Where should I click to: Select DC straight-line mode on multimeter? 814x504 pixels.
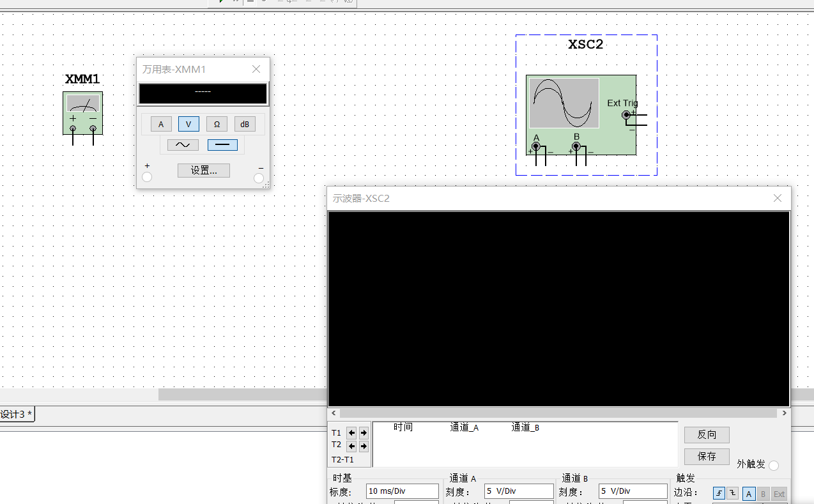pyautogui.click(x=222, y=145)
